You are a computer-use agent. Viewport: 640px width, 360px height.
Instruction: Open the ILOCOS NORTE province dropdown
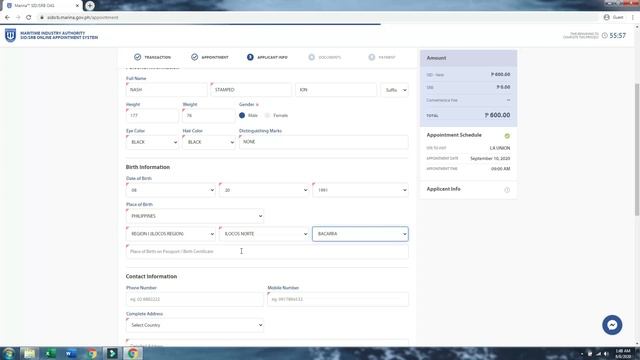[x=264, y=234]
